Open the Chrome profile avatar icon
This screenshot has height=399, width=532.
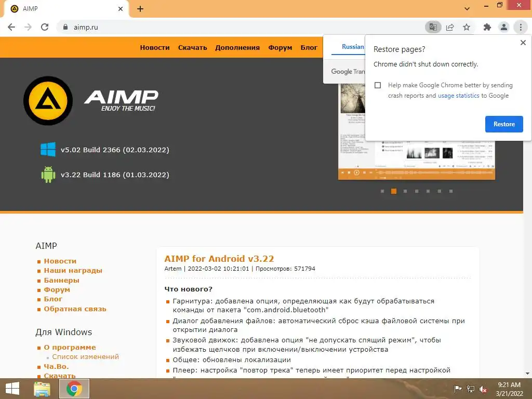[x=504, y=27]
